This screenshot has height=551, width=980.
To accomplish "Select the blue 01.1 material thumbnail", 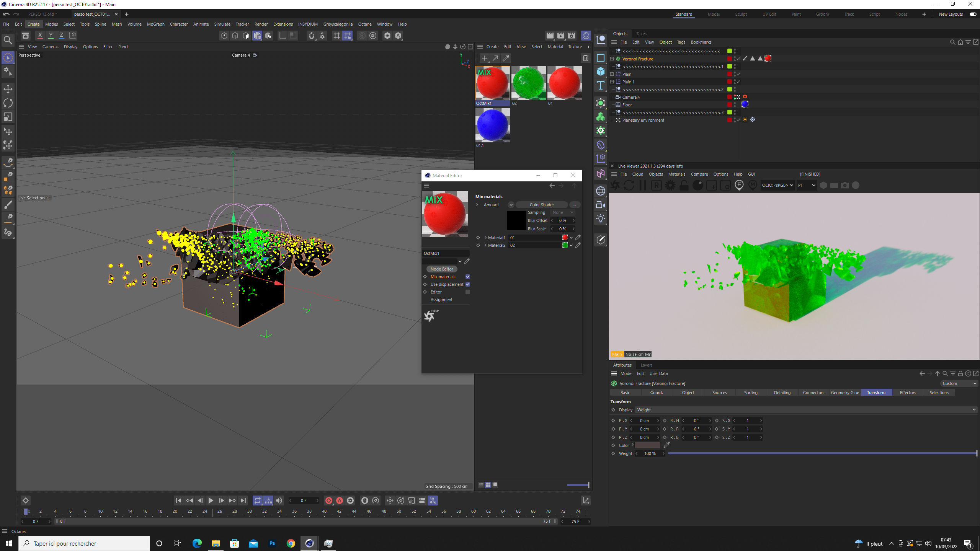I will [x=492, y=125].
